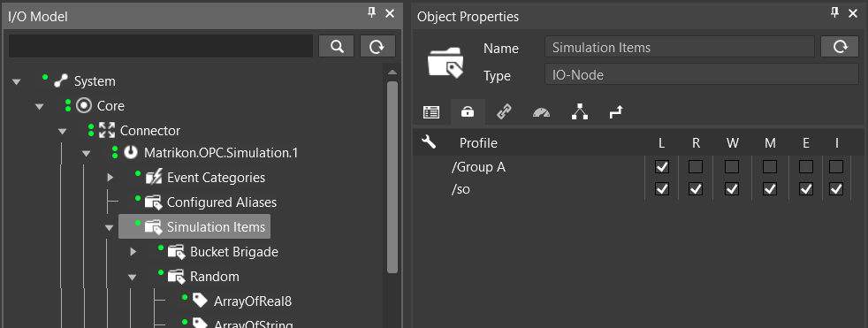This screenshot has width=868, height=328.
Task: Click the ArrayOfReal8 tag icon
Action: tap(200, 301)
